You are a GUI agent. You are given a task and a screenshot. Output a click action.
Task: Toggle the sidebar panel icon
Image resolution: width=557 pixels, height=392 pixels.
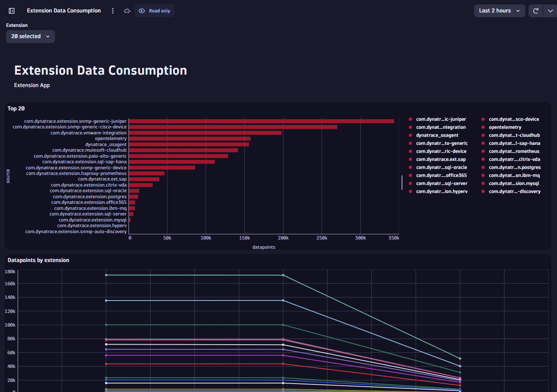[12, 11]
